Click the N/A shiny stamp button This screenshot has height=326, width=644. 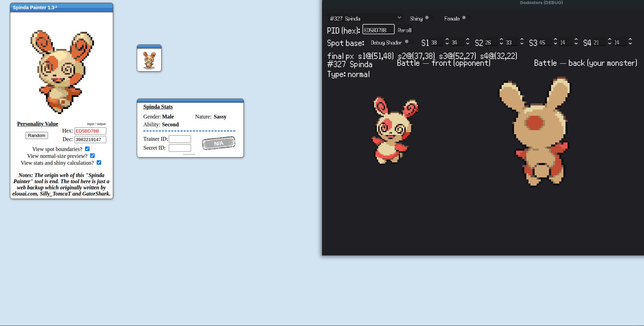click(x=218, y=143)
